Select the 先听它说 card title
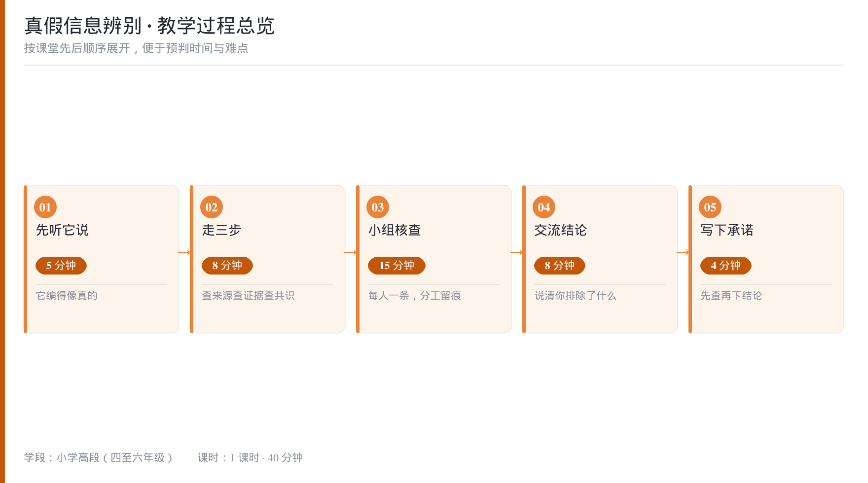The image size is (868, 483). click(62, 230)
